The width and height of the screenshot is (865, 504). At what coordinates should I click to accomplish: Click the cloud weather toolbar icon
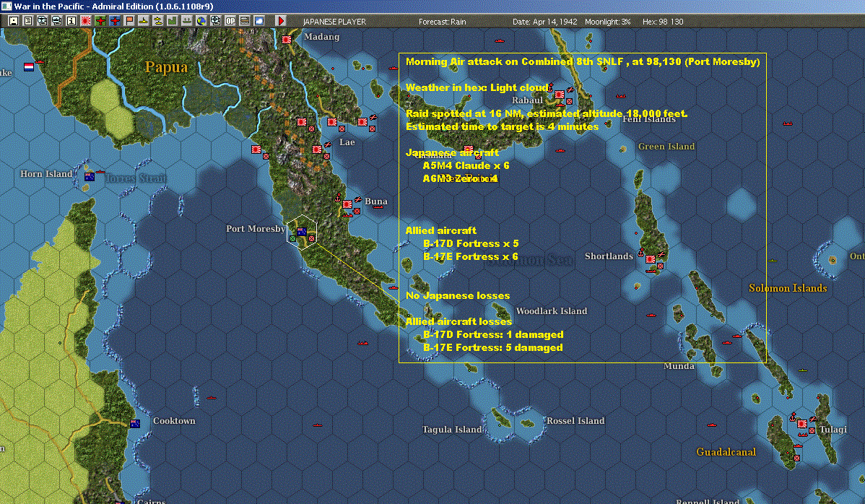pos(258,21)
